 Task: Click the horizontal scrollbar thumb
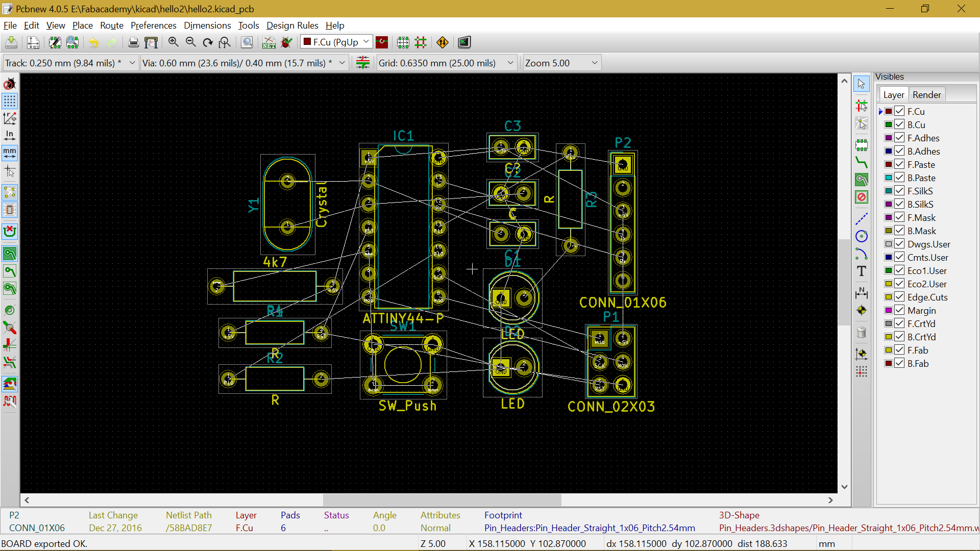[x=442, y=500]
